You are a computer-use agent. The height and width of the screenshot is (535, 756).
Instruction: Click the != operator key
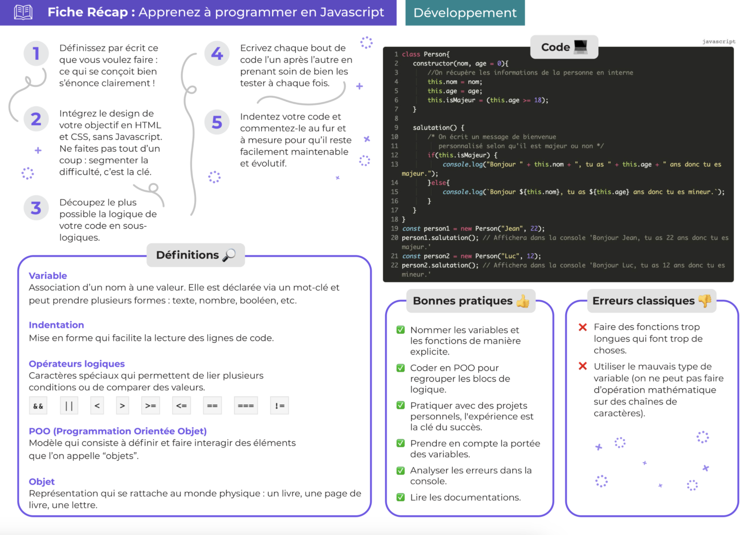coord(279,406)
